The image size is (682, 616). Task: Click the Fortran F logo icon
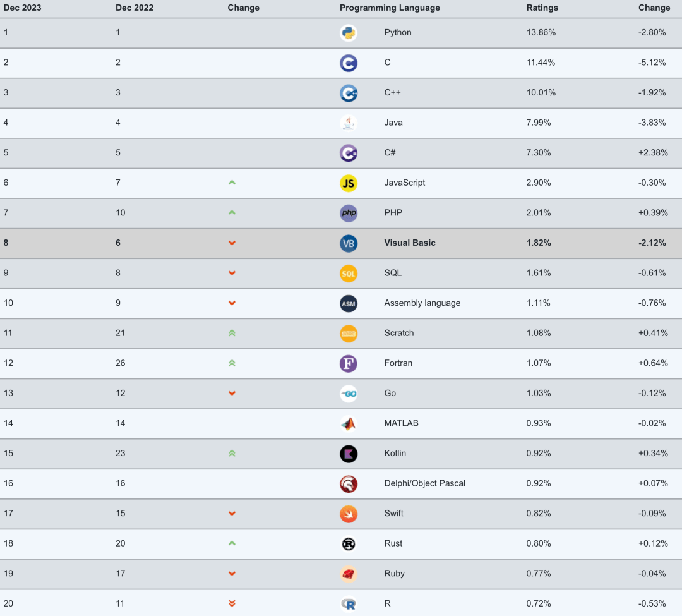(349, 363)
